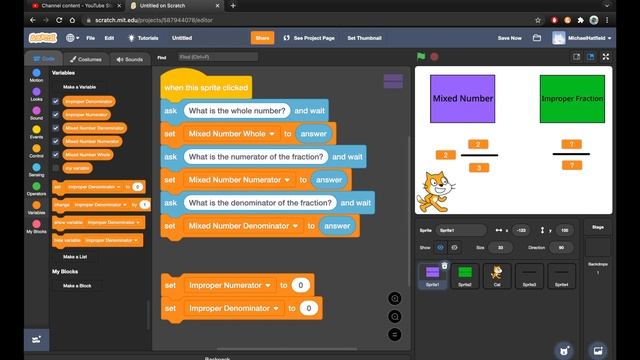Select the Motion block category

pos(36,76)
